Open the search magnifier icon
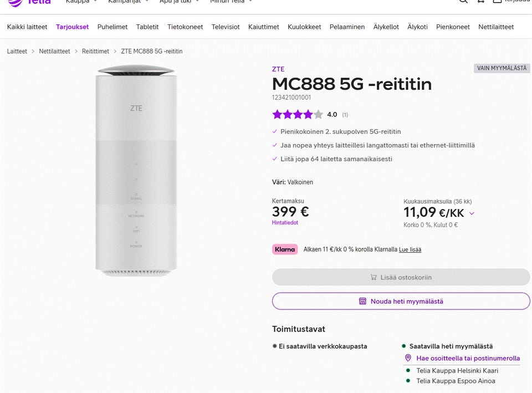This screenshot has width=532, height=393. 463,2
